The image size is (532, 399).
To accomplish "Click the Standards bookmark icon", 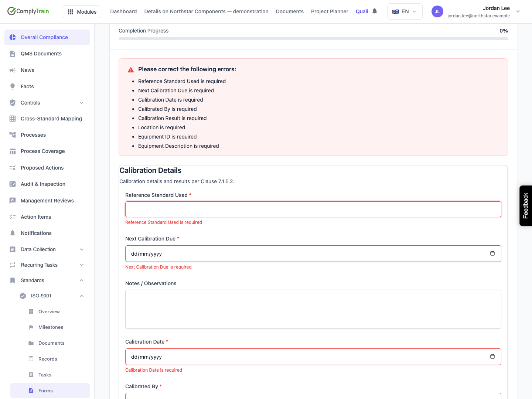I will [13, 280].
